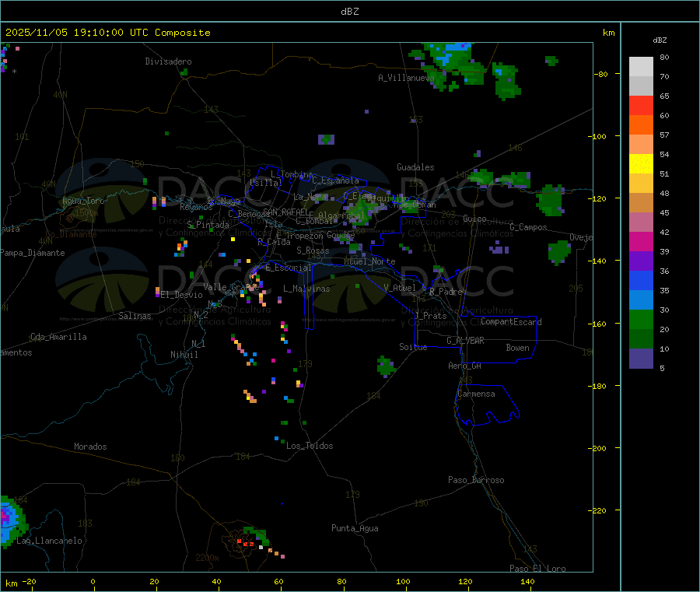Click the Cda_Amarilla label
The image size is (700, 592).
point(58,337)
